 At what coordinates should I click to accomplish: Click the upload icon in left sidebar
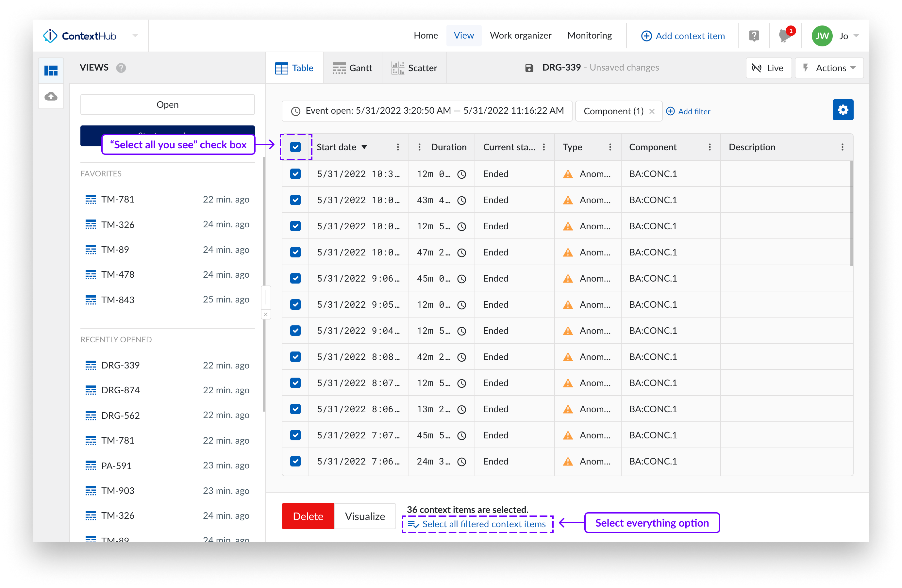[51, 96]
